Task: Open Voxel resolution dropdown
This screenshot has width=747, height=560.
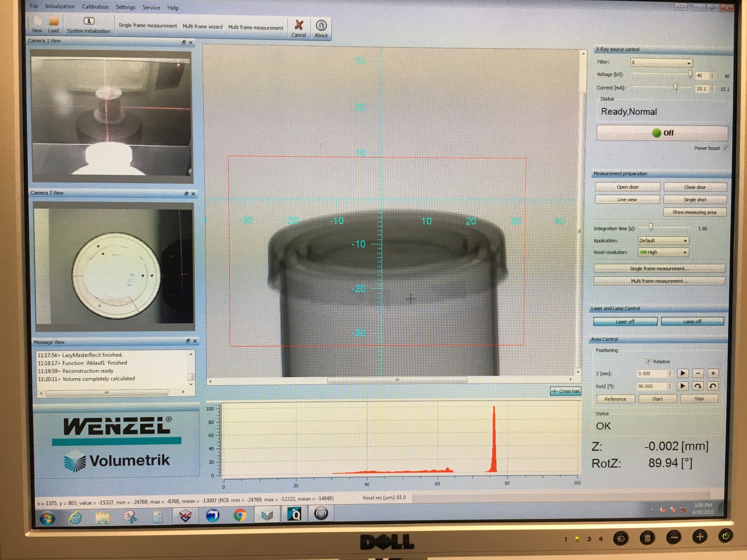Action: click(x=663, y=252)
